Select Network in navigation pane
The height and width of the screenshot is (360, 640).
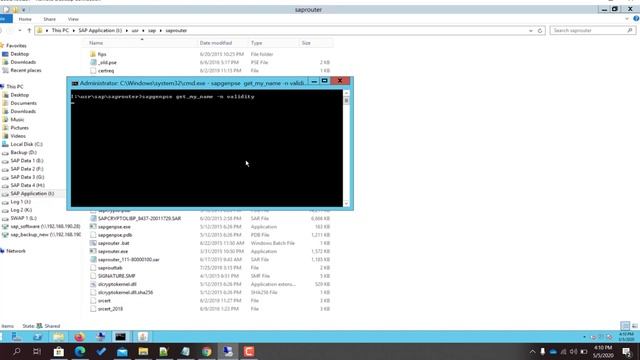point(16,251)
